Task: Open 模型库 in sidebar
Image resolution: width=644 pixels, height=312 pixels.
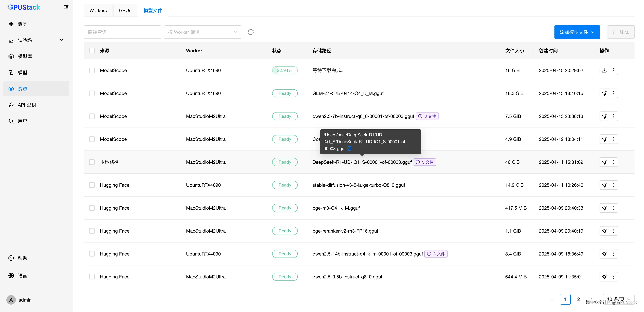Action: tap(25, 56)
